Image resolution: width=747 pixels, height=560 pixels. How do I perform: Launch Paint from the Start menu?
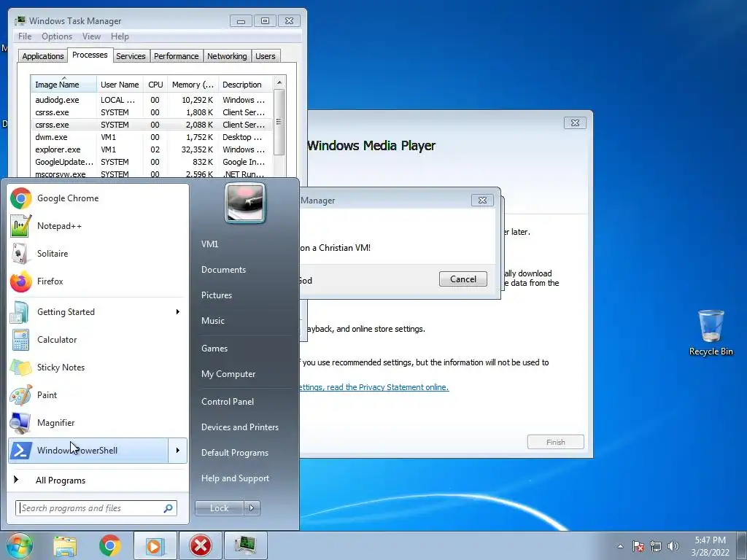tap(98, 394)
